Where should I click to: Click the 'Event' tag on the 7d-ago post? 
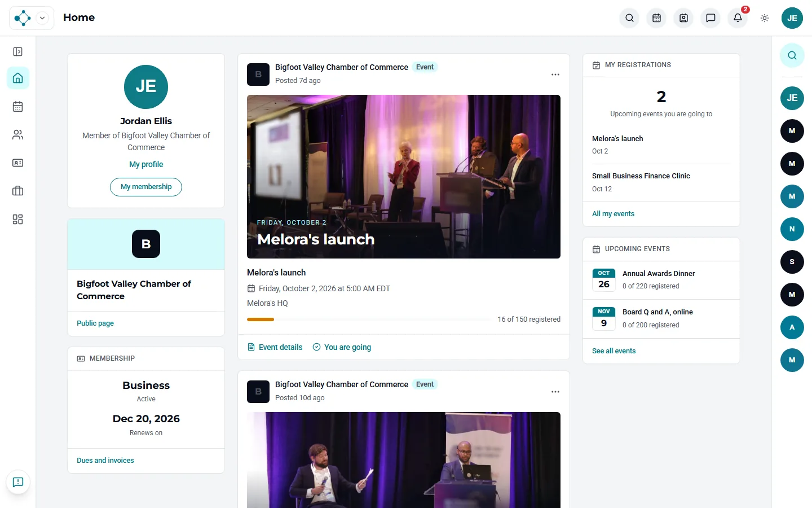click(425, 67)
